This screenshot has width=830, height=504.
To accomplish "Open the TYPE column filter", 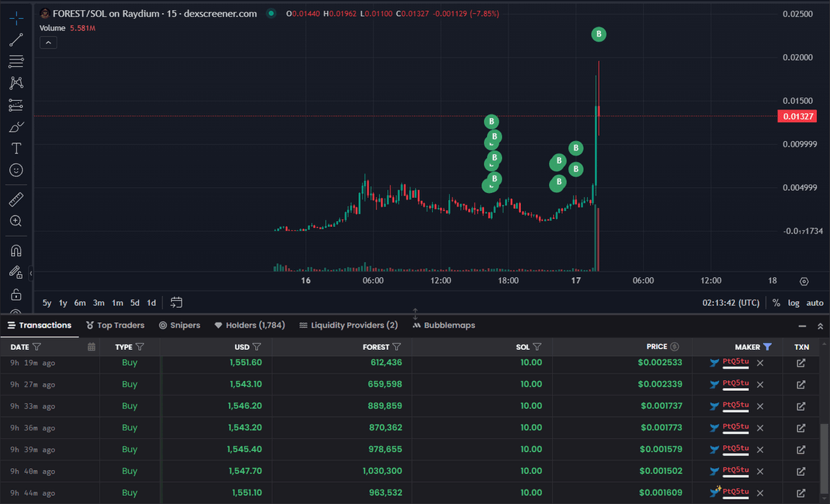I will [x=140, y=347].
